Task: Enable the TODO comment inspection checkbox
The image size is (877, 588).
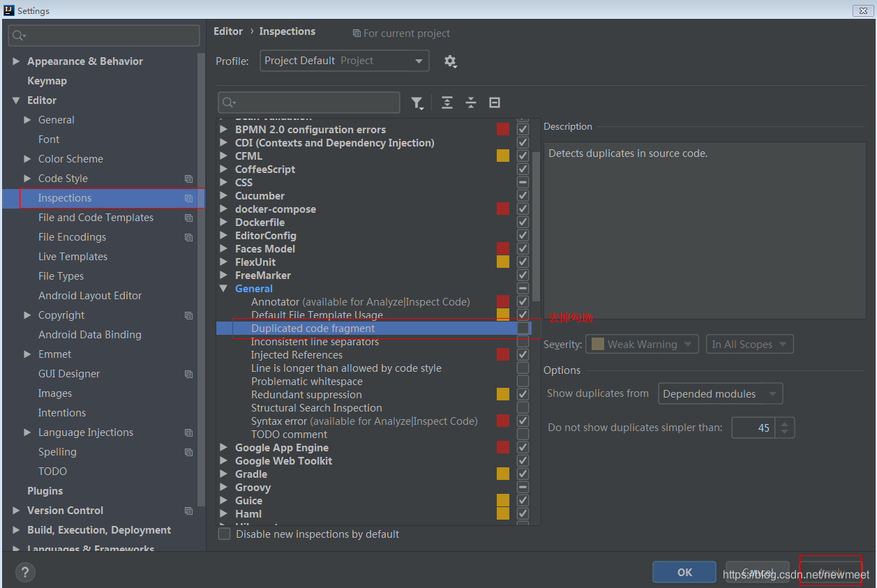Action: 523,435
